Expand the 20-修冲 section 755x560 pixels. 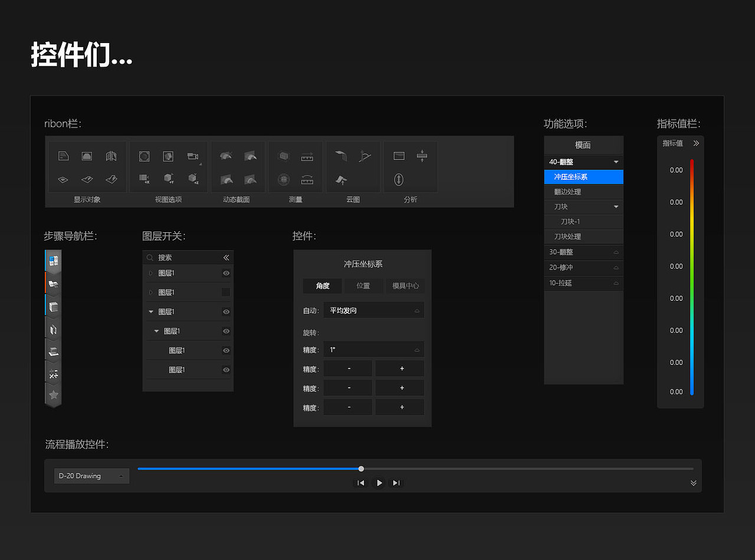click(583, 267)
